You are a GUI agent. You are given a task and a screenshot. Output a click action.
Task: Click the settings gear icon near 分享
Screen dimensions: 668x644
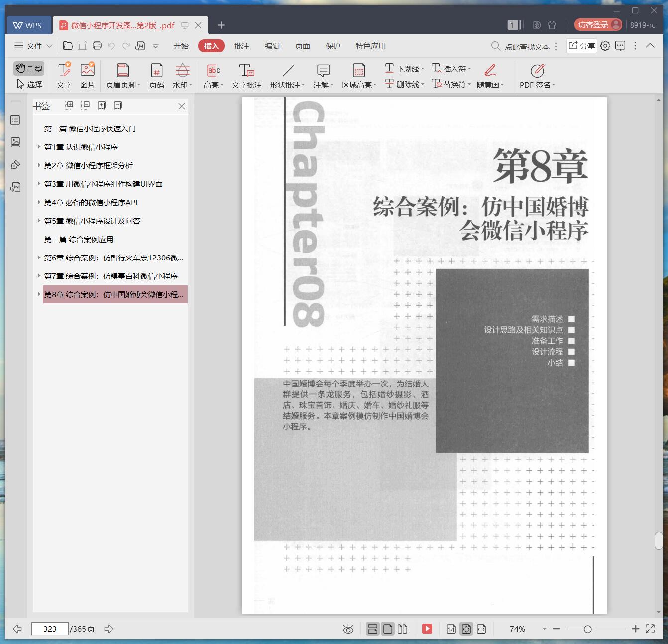[x=605, y=46]
